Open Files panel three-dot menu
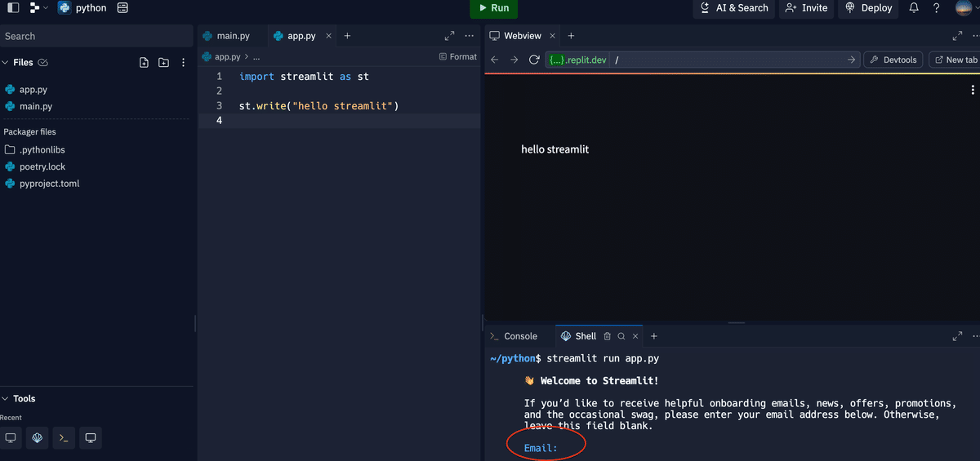Viewport: 980px width, 461px height. pos(183,62)
